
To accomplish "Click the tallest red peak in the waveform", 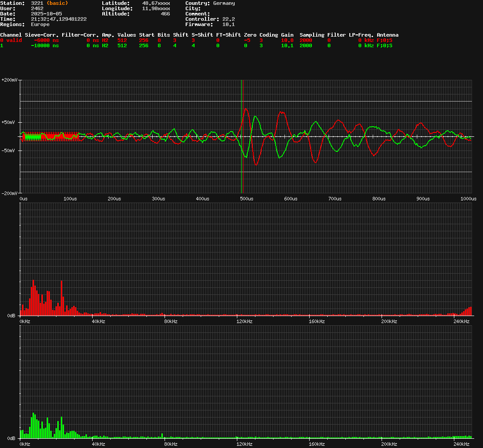I will click(x=246, y=109).
